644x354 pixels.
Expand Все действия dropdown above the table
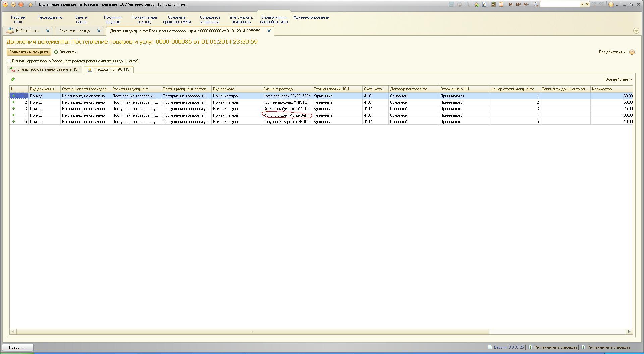pos(619,79)
